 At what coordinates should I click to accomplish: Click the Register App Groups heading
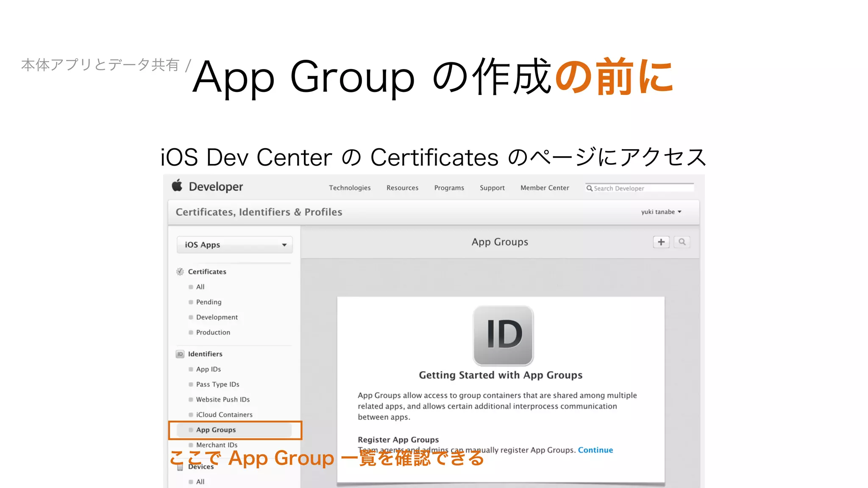(x=398, y=440)
